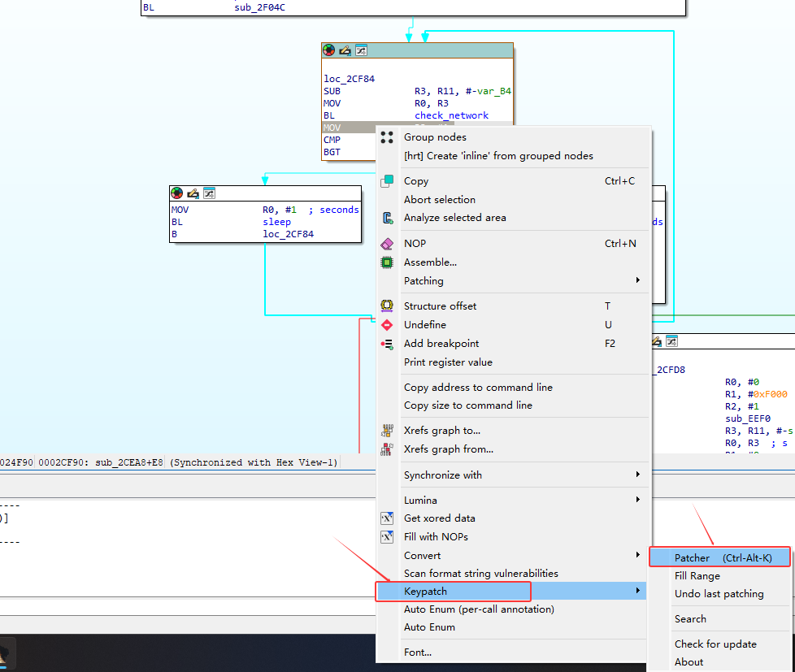Click the NOP eraser icon
The height and width of the screenshot is (672, 795).
click(388, 244)
